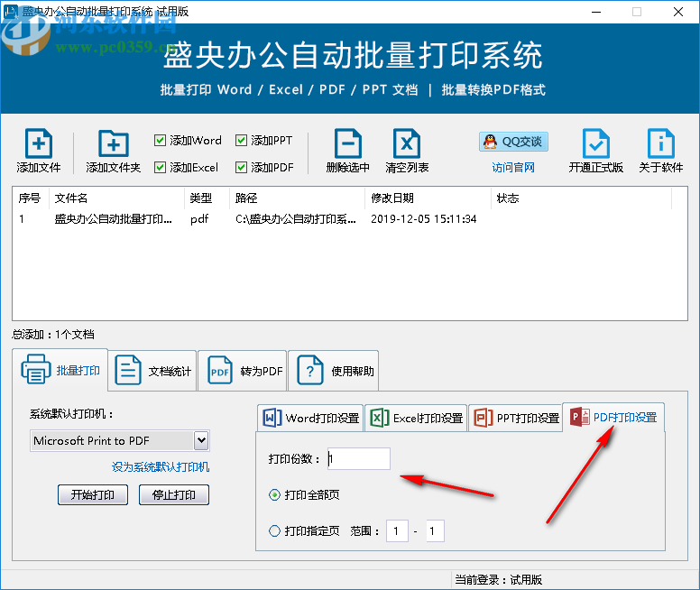Click 设为系统默认打印机 link
This screenshot has width=700, height=590.
161,467
